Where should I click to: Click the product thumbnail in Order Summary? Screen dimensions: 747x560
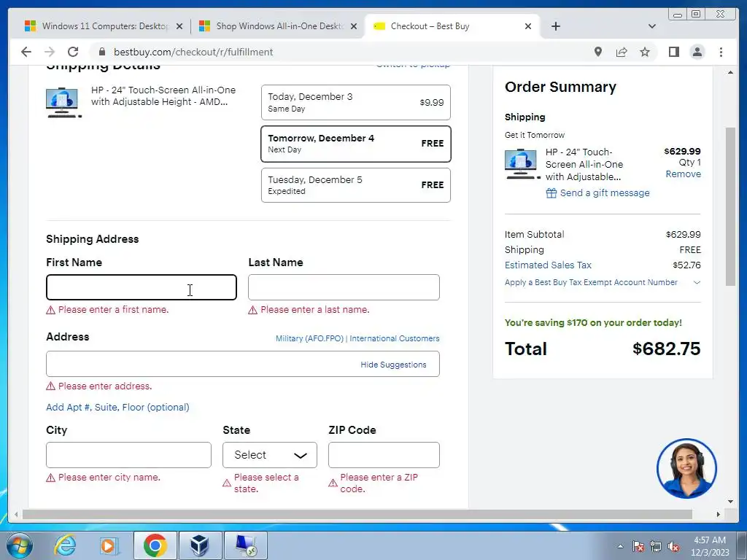[x=522, y=164]
